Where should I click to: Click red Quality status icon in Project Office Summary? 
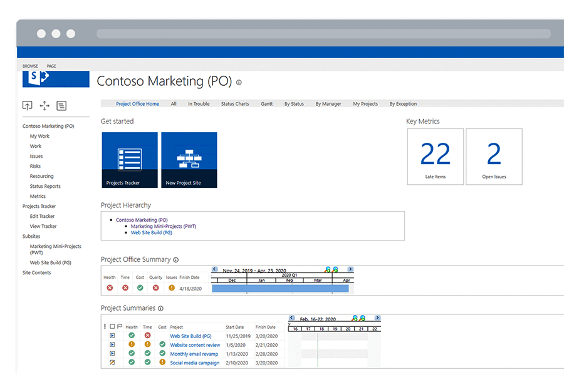156,288
